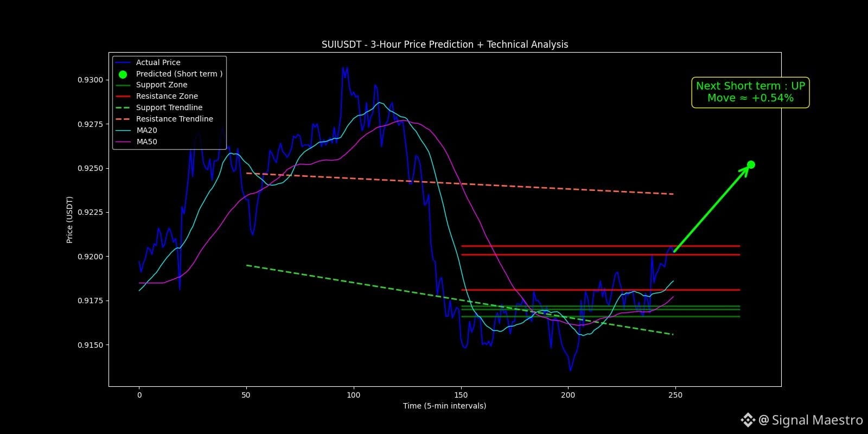
Task: Click the 50 time-axis tick label
Action: point(246,395)
